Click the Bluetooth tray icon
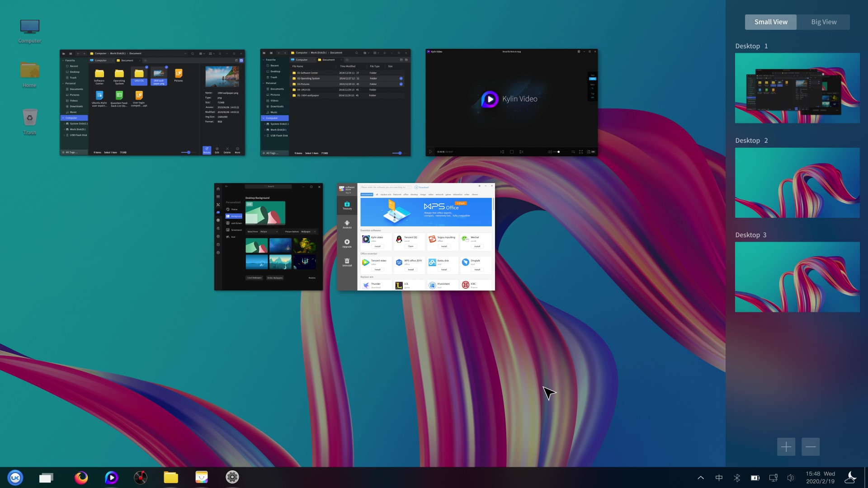Image resolution: width=868 pixels, height=488 pixels. 737,478
